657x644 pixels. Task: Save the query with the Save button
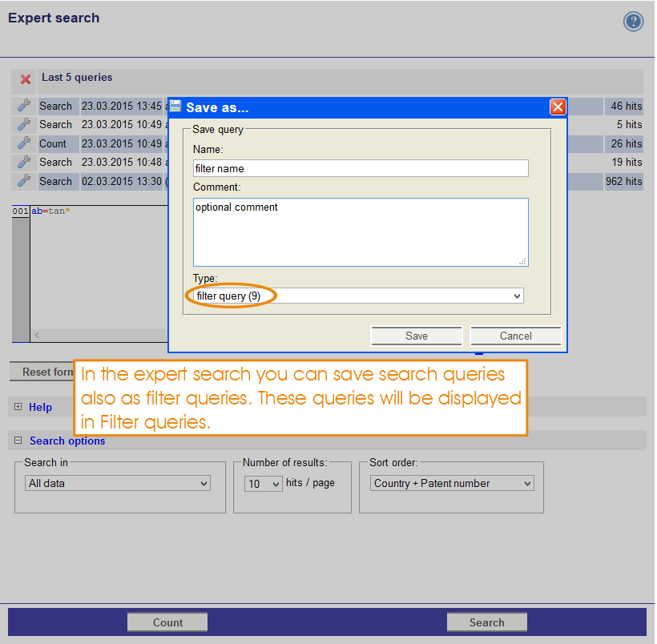click(x=416, y=336)
